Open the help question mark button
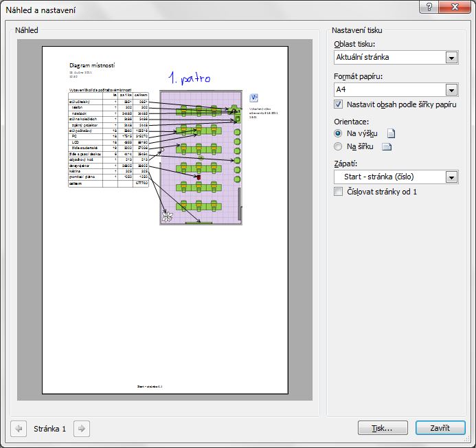This screenshot has height=448, width=476. (x=429, y=7)
